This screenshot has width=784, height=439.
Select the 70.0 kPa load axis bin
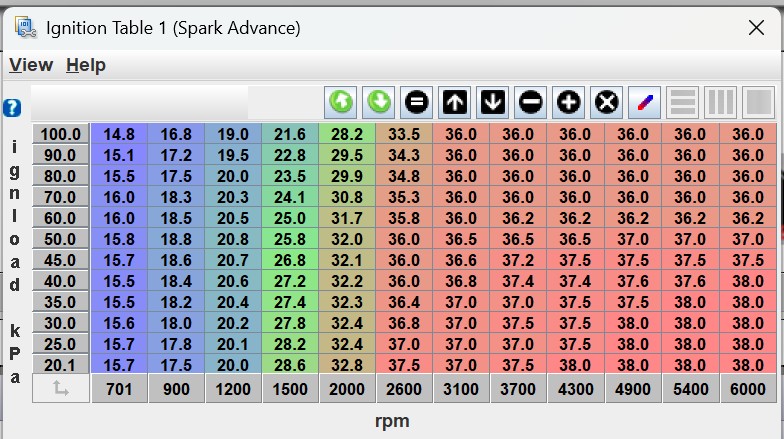coord(60,197)
